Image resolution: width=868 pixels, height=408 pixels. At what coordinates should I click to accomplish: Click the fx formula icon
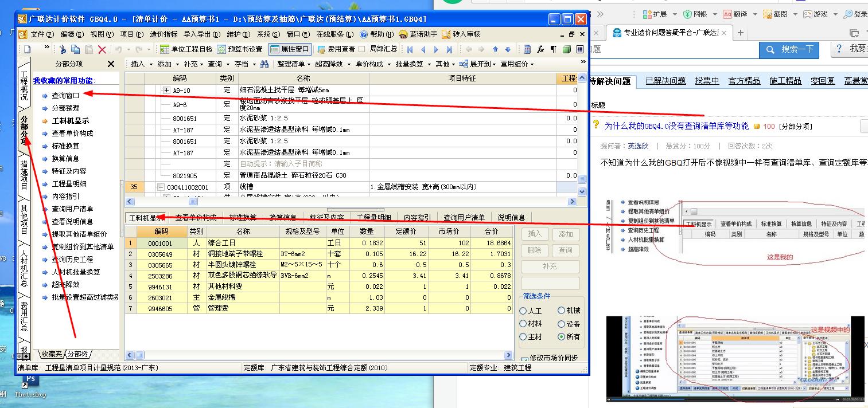pos(540,49)
